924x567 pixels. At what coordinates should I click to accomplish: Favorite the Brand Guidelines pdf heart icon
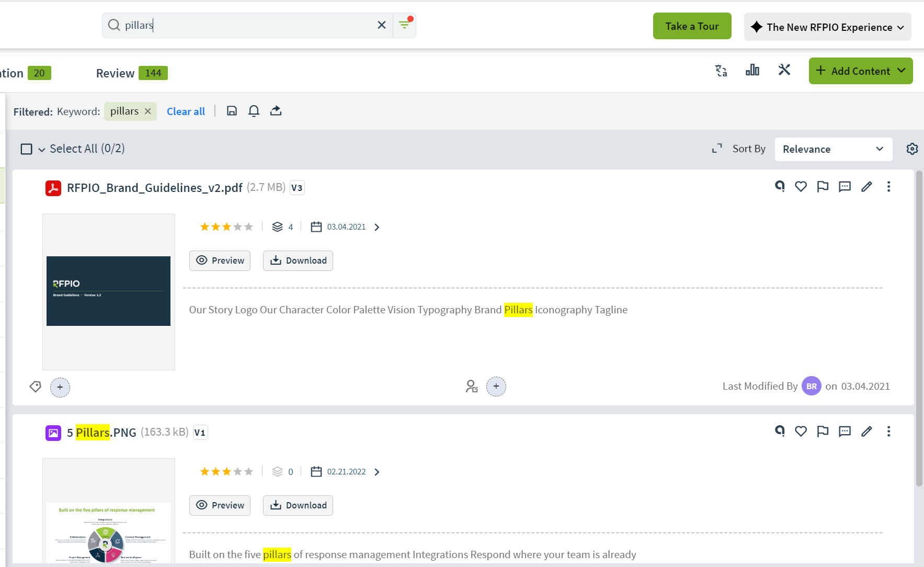click(x=801, y=186)
